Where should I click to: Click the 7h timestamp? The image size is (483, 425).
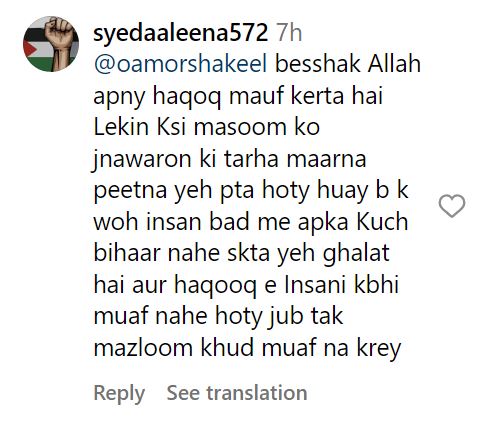pos(289,33)
